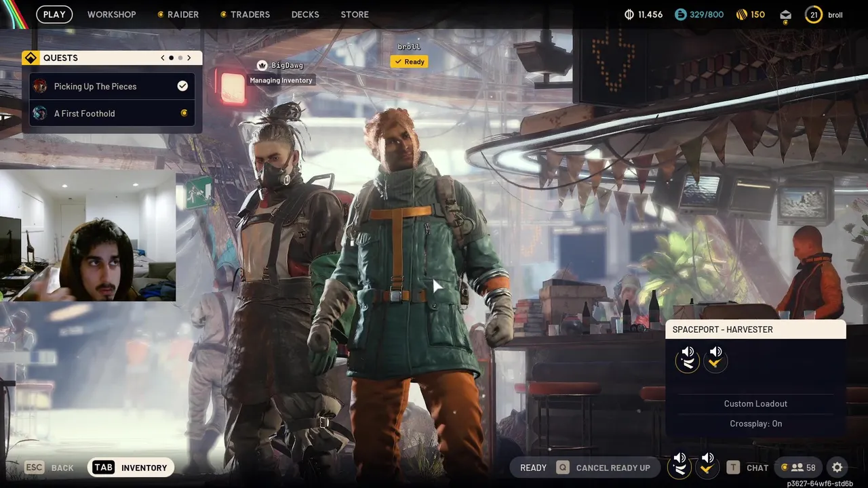Screen dimensions: 868x488
Task: Click the streamer webcam overlay
Action: point(87,235)
